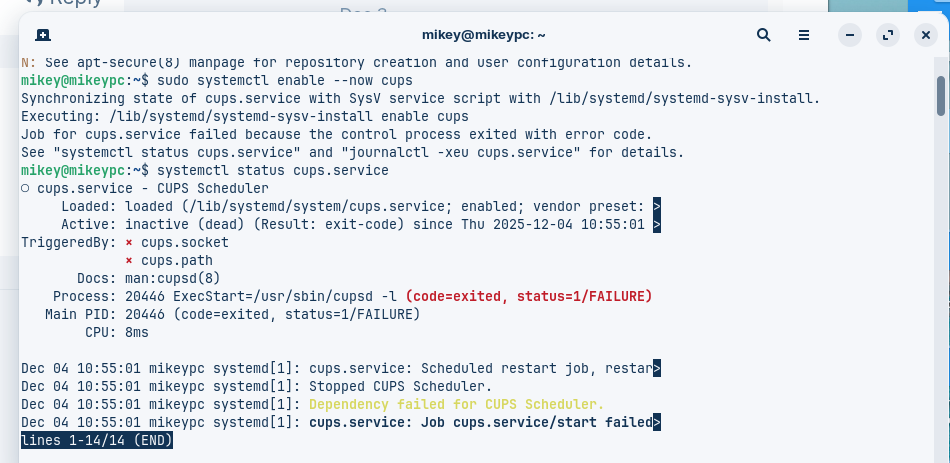Open a new terminal tab
The height and width of the screenshot is (463, 950).
tap(43, 35)
